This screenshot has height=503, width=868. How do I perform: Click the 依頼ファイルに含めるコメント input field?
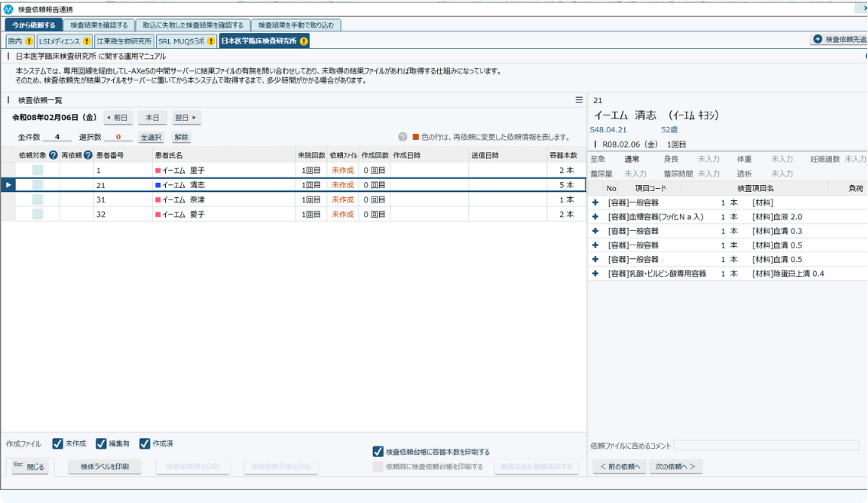[766, 445]
